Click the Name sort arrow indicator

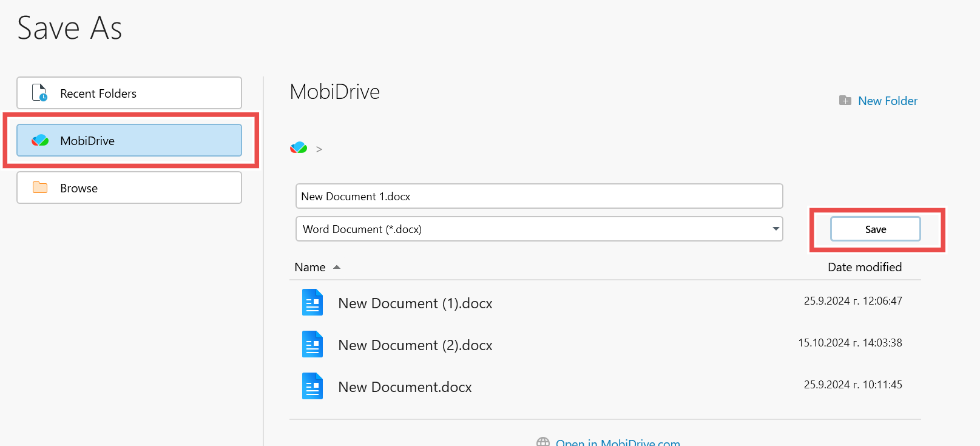337,267
